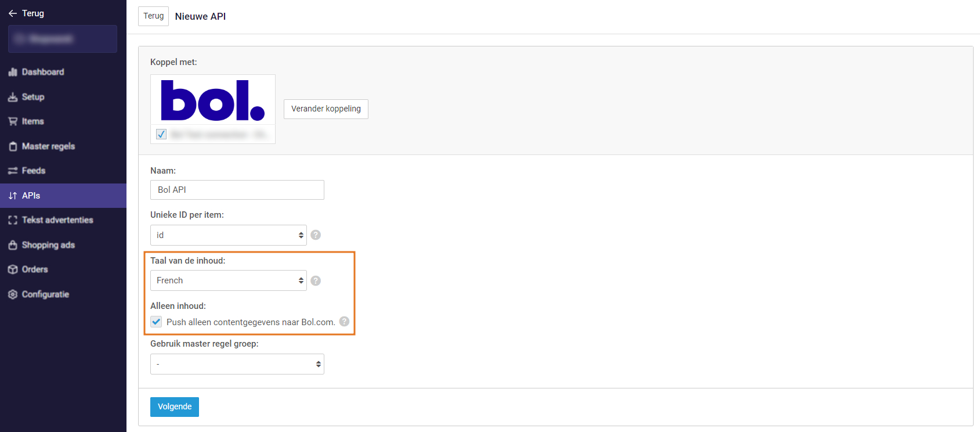This screenshot has height=432, width=980.
Task: Click help icon beside Unieke ID dropdown
Action: tap(316, 235)
